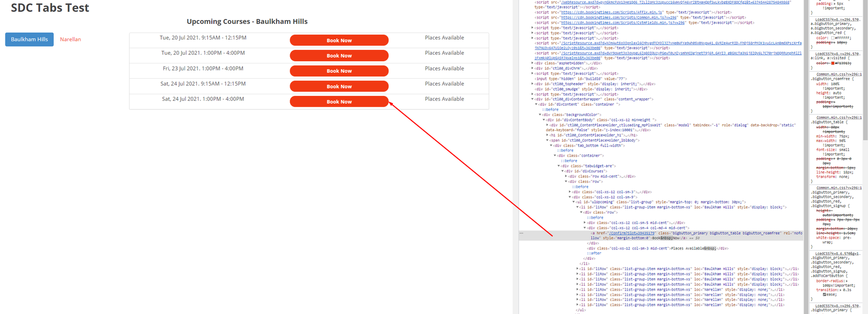Expand the ctl00_ContentPlaceHolder_h1 heading node
This screenshot has height=314, width=868.
pos(548,135)
